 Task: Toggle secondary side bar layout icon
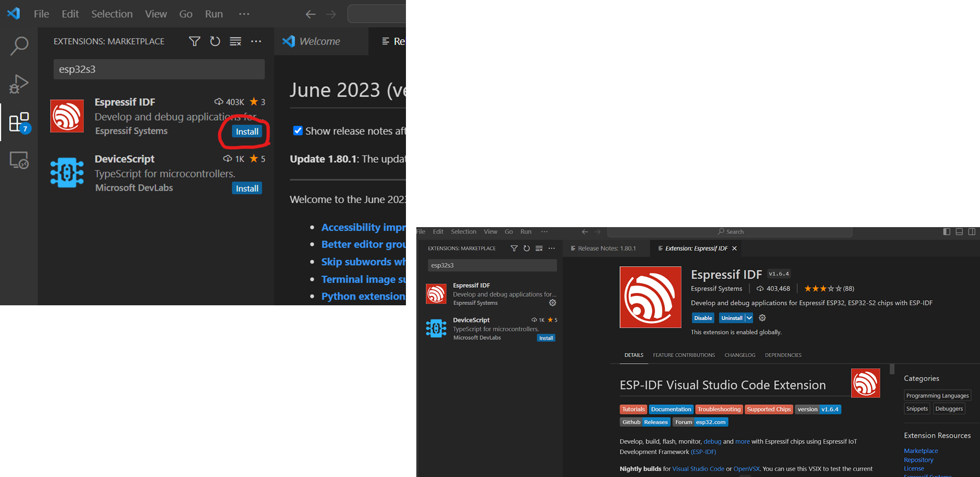(x=972, y=232)
